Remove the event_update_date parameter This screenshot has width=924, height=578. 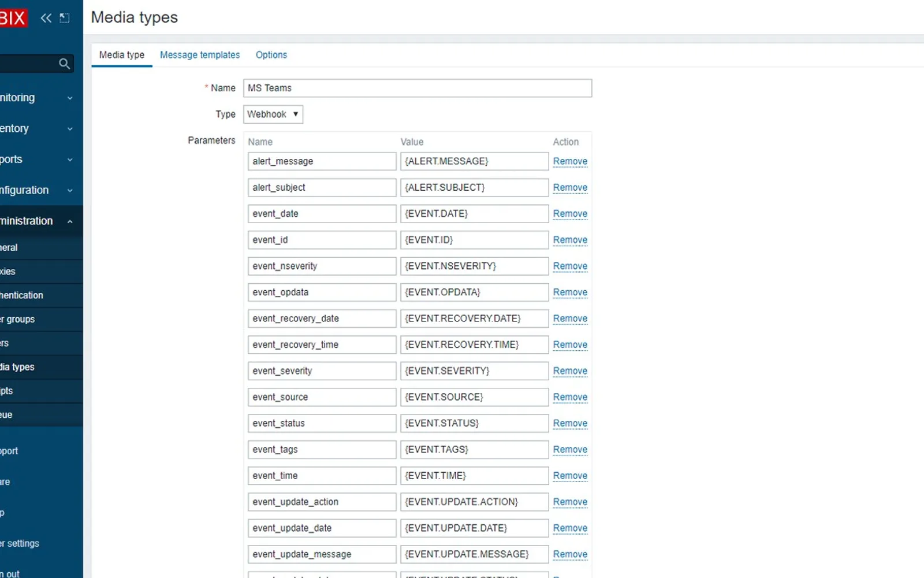[570, 528]
